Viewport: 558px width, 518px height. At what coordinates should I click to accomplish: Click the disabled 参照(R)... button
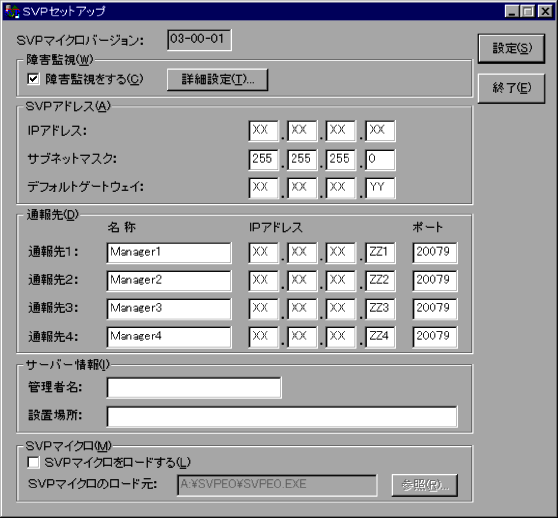[425, 485]
